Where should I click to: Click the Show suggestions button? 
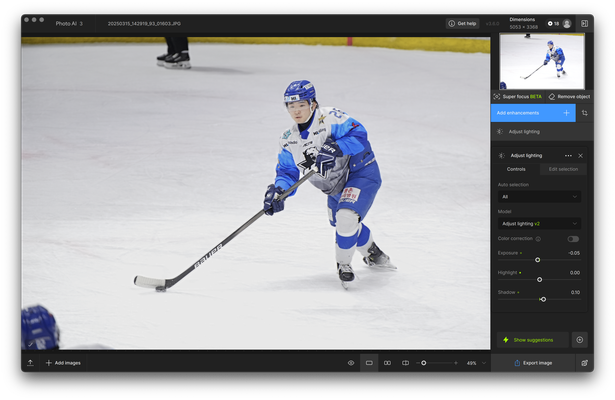(533, 340)
